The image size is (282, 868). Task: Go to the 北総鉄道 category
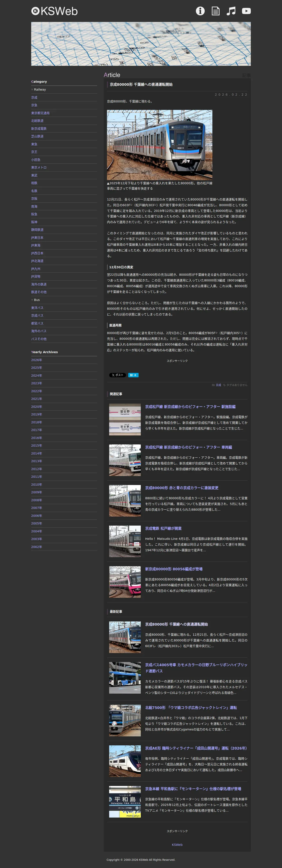37,121
